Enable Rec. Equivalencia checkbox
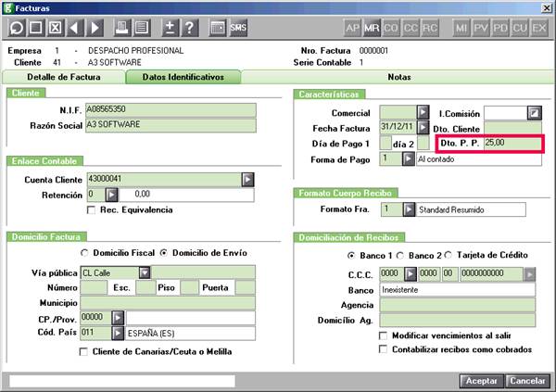The height and width of the screenshot is (392, 556). (91, 210)
